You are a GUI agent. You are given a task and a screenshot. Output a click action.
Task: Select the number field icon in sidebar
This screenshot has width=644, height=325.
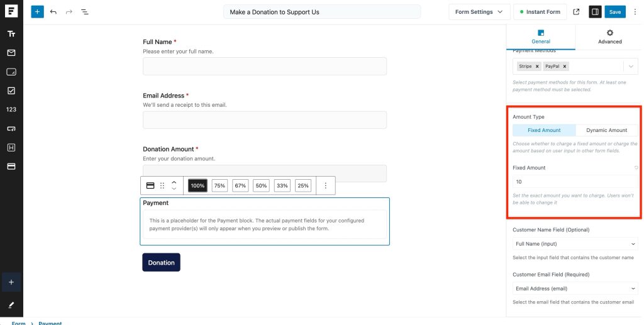(x=11, y=109)
